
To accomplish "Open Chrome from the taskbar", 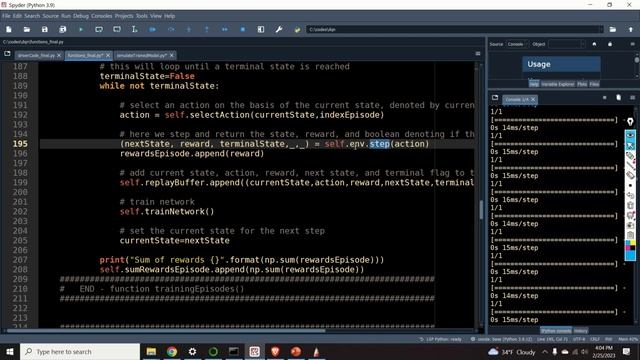I will [172, 351].
